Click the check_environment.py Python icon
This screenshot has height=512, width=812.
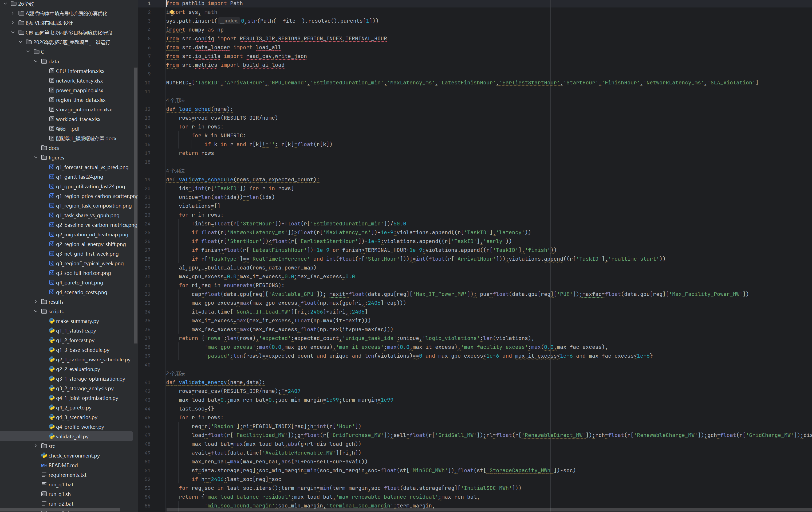point(44,456)
